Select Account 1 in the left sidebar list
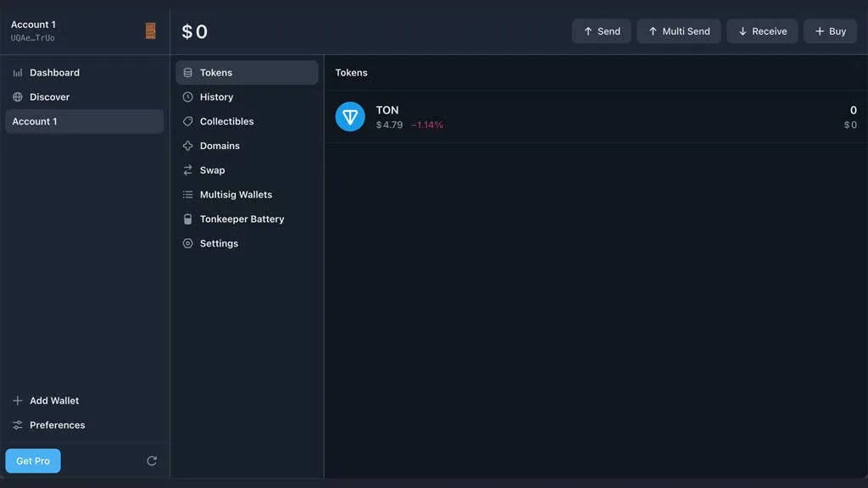868x488 pixels. click(x=84, y=122)
